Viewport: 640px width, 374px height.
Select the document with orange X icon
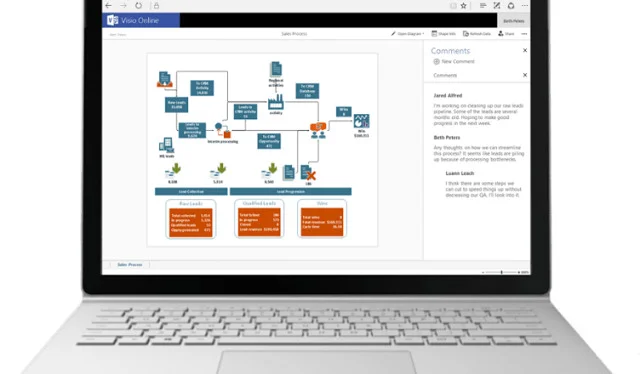[308, 173]
